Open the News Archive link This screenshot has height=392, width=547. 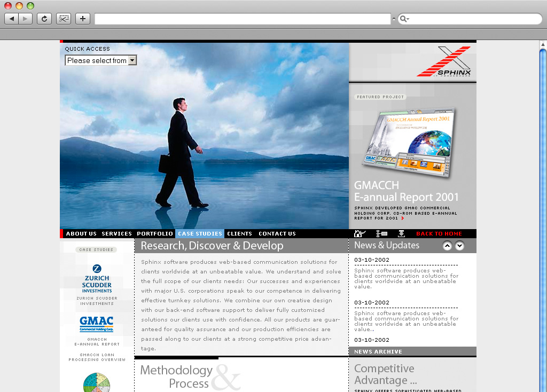pyautogui.click(x=378, y=351)
